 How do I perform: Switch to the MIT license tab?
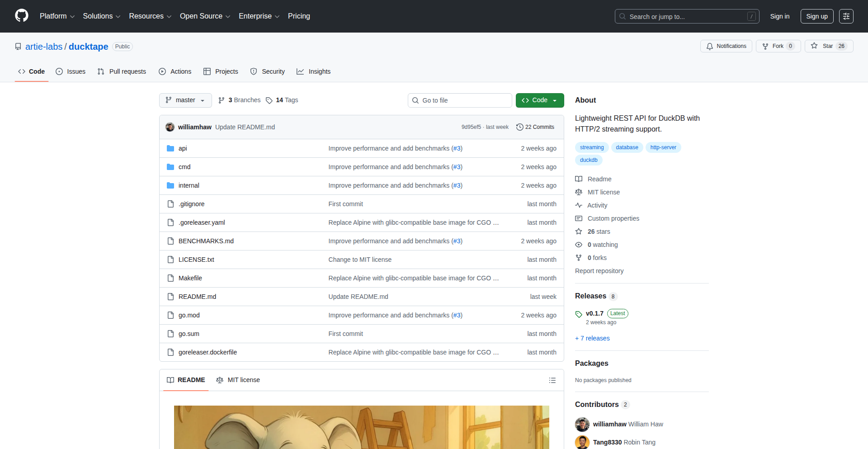(238, 380)
